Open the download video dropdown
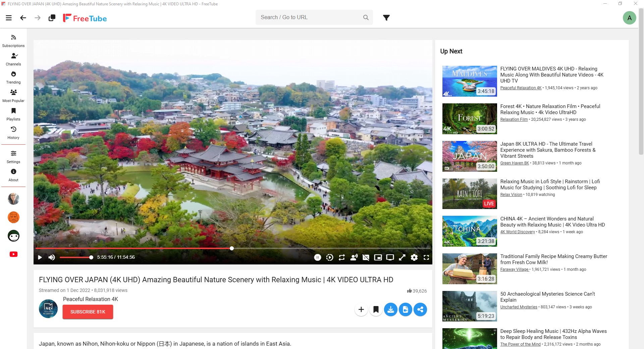This screenshot has height=349, width=644. 391,309
